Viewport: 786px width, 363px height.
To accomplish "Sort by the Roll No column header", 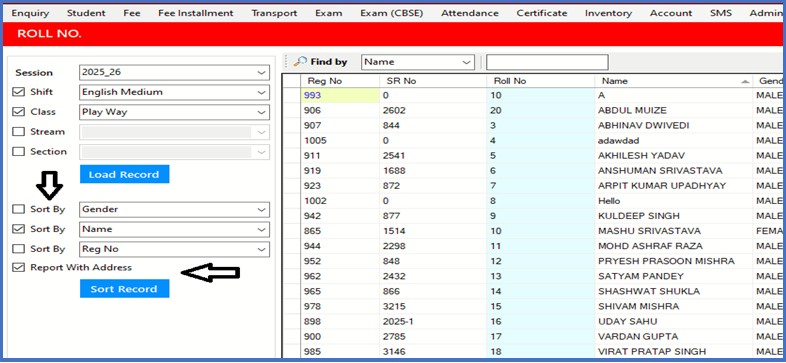I will coord(540,81).
